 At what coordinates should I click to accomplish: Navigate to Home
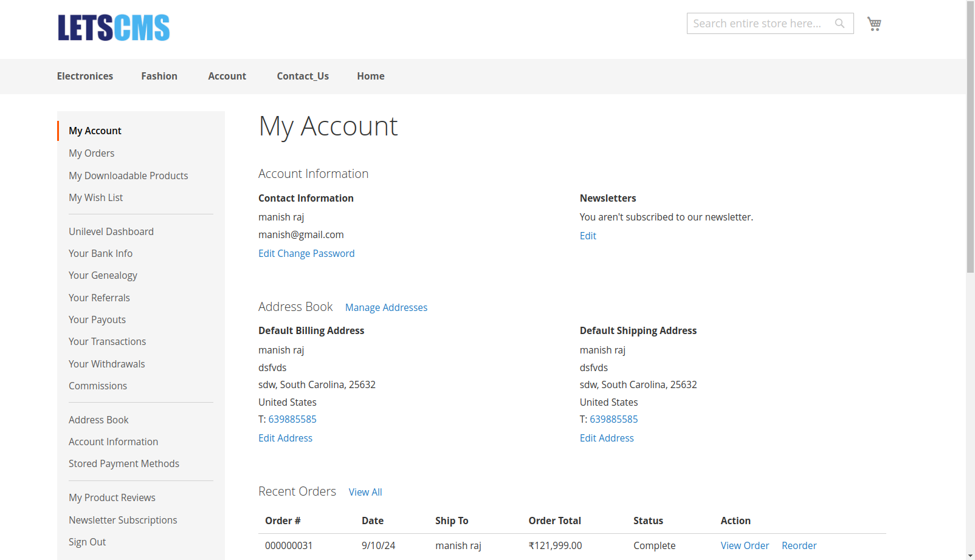coord(370,76)
